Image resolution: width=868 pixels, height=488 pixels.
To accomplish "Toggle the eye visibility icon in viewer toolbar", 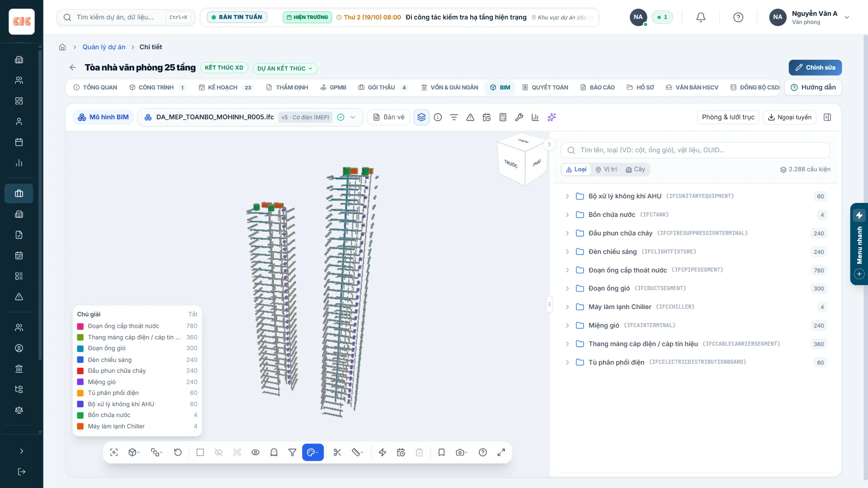I will (255, 452).
